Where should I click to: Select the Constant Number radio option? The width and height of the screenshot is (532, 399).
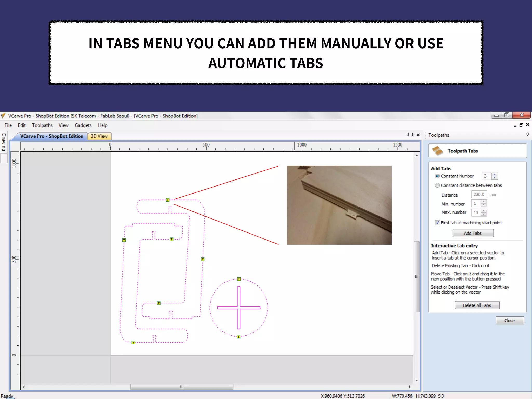pyautogui.click(x=437, y=176)
